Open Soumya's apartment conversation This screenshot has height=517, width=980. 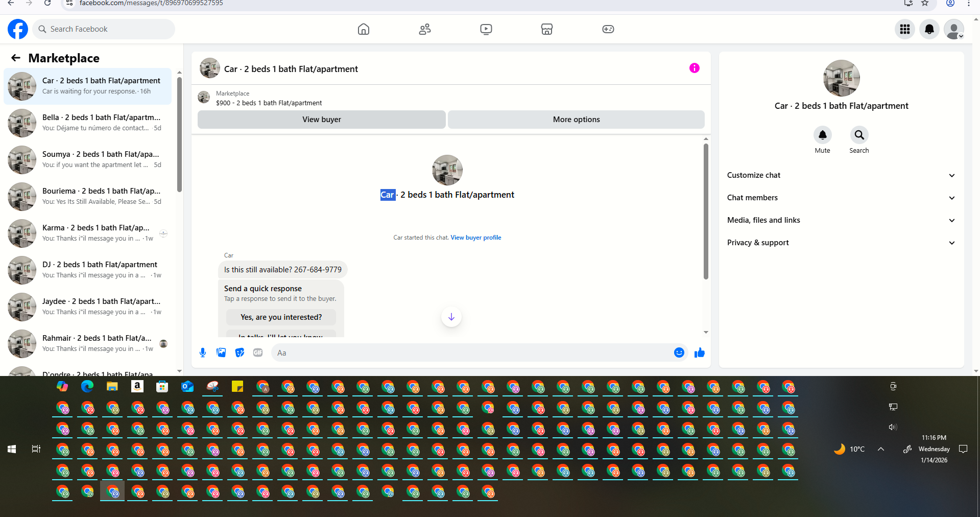coord(88,160)
